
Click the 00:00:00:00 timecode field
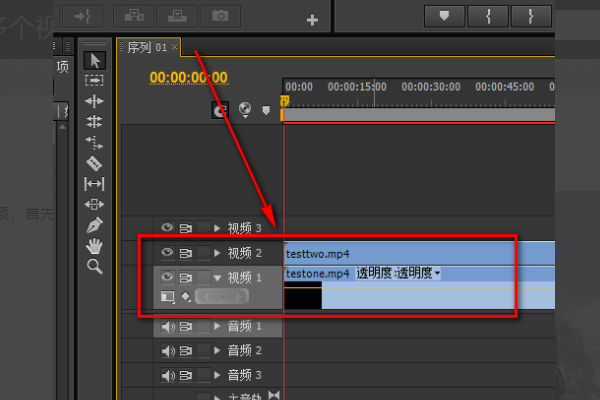coord(189,78)
